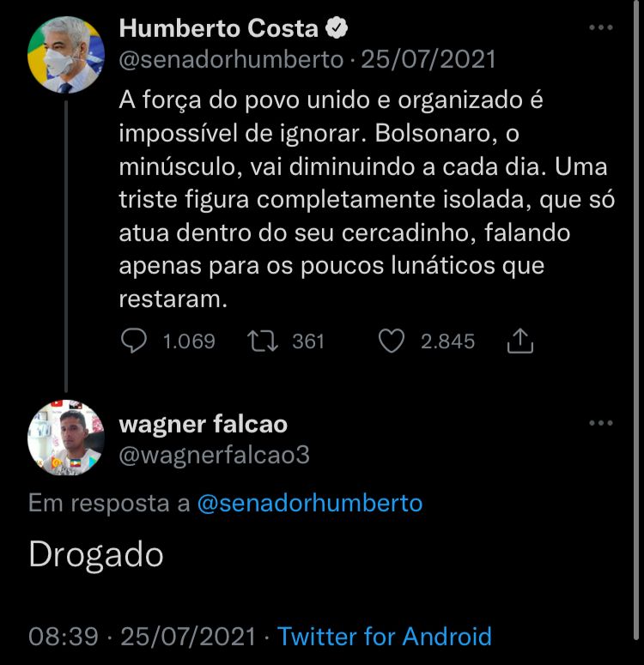
Task: Open Humberto Costa's profile picture
Action: point(66,54)
